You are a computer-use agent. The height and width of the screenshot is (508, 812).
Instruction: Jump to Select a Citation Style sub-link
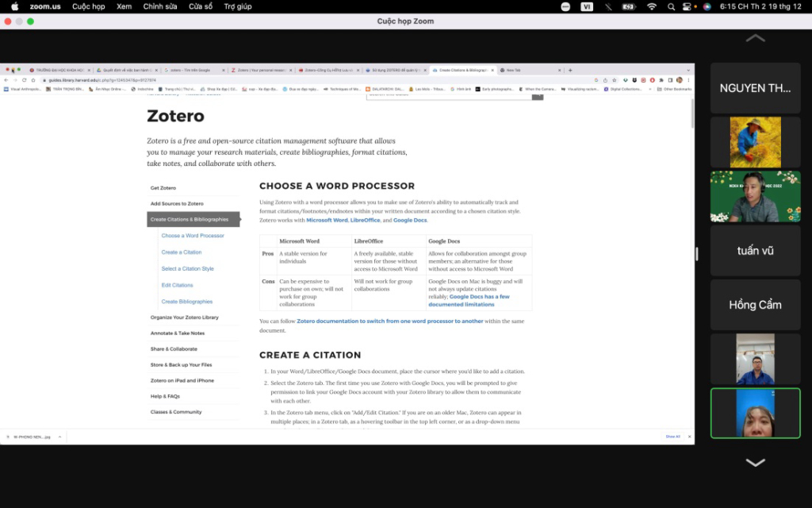[187, 268]
